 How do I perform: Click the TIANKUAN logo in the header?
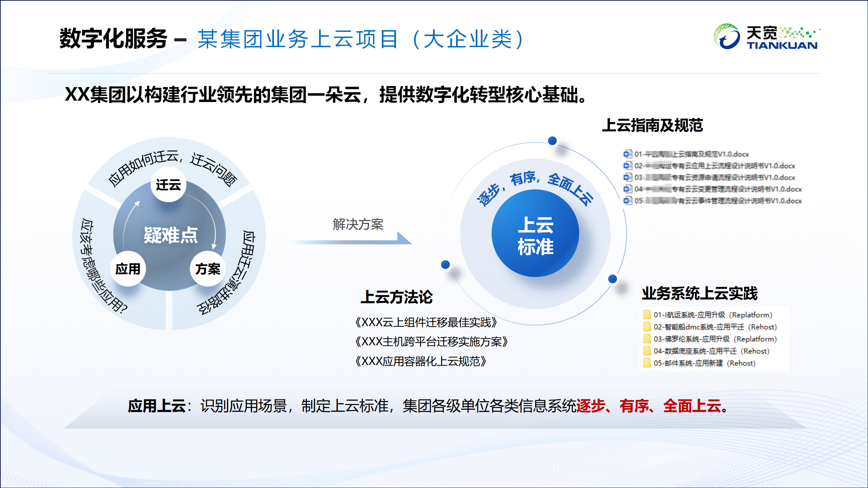pos(766,37)
